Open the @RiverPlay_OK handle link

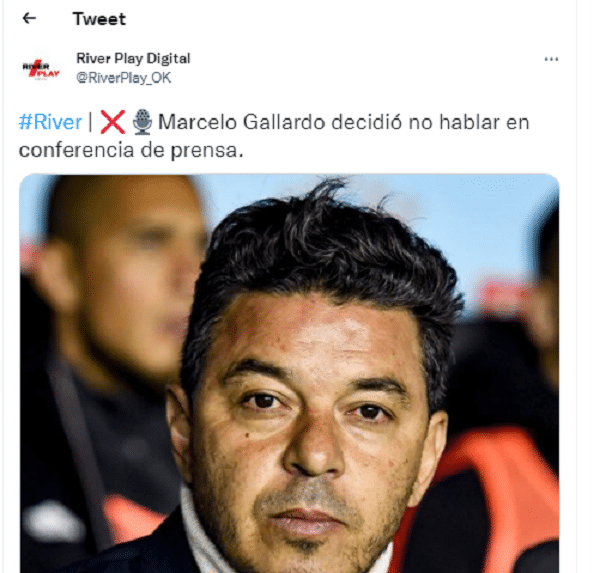coord(124,78)
